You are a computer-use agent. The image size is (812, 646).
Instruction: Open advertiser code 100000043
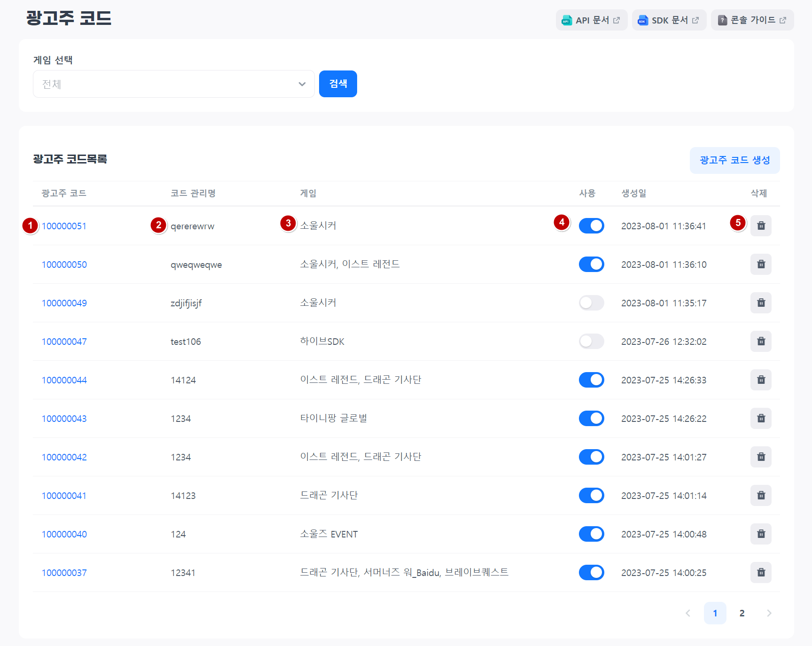64,419
